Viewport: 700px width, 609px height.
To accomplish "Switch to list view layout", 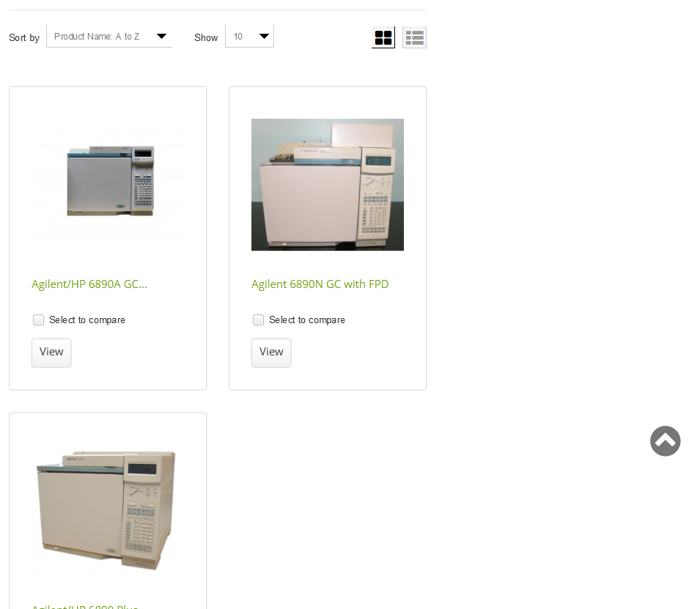I will click(x=414, y=37).
